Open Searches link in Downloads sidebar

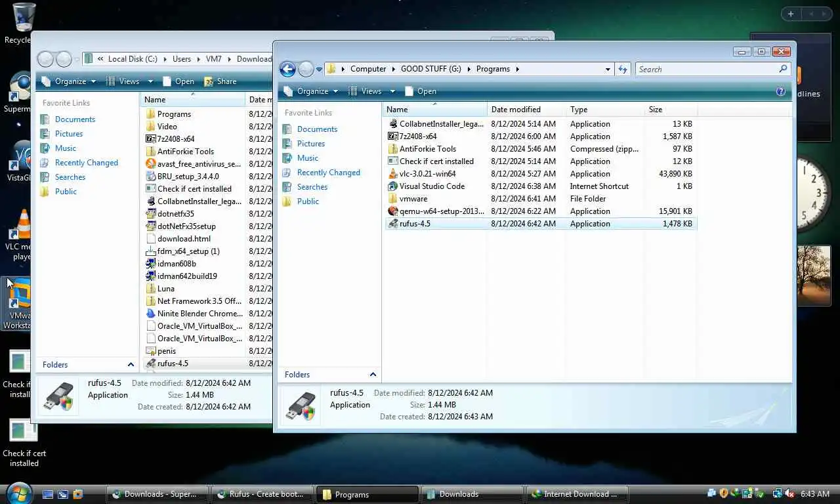[x=70, y=177]
